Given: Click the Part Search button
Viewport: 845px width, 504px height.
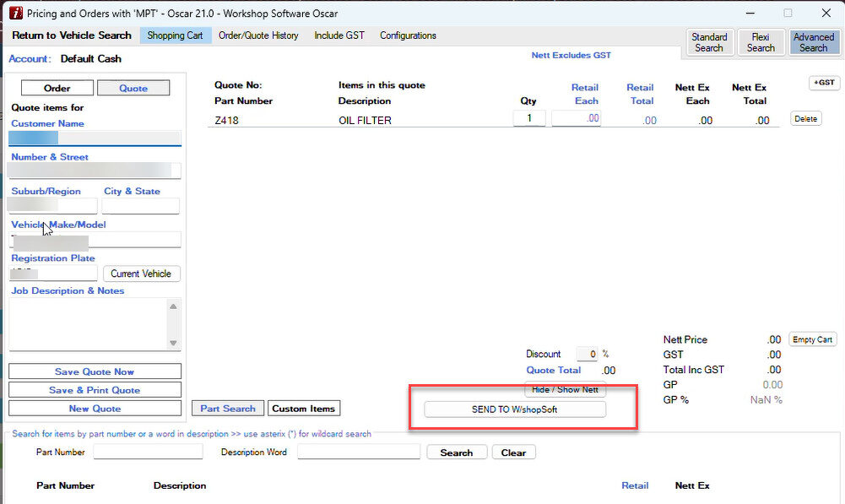Looking at the screenshot, I should coord(228,408).
